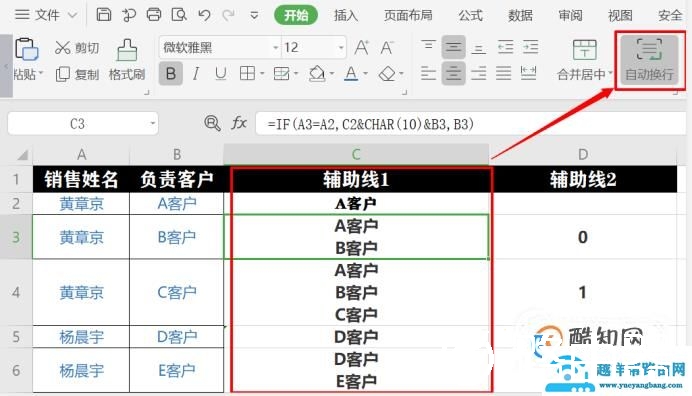Click the select-all corner triangle
The width and height of the screenshot is (692, 396).
click(x=22, y=155)
